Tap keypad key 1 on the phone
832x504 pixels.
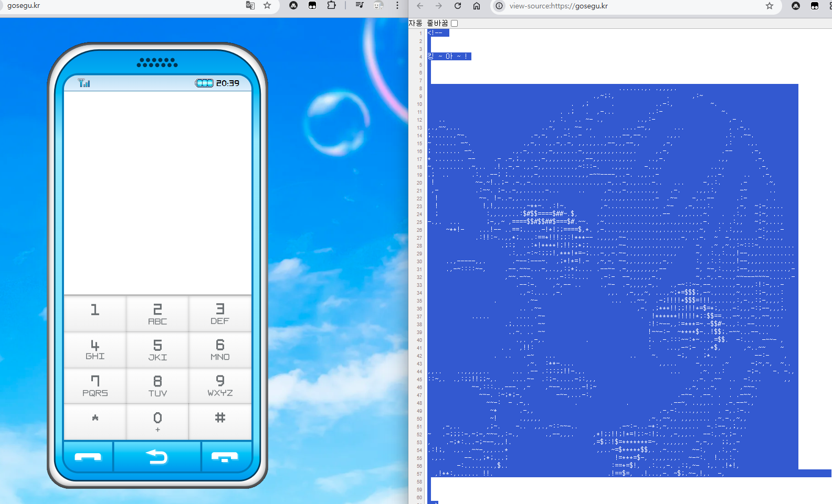95,314
